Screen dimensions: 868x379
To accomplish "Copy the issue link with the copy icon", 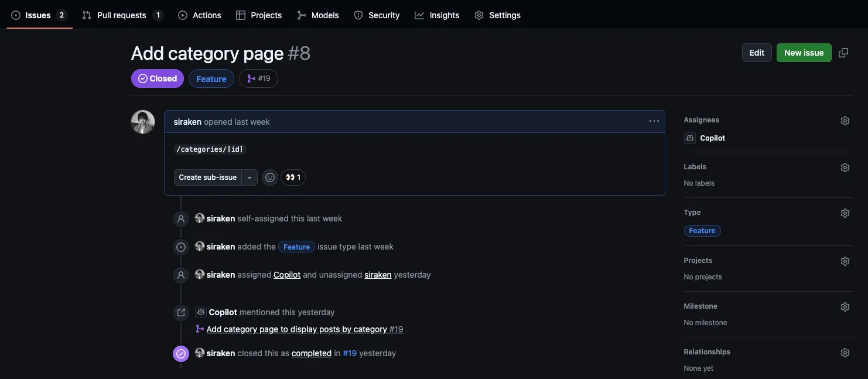I will (843, 52).
